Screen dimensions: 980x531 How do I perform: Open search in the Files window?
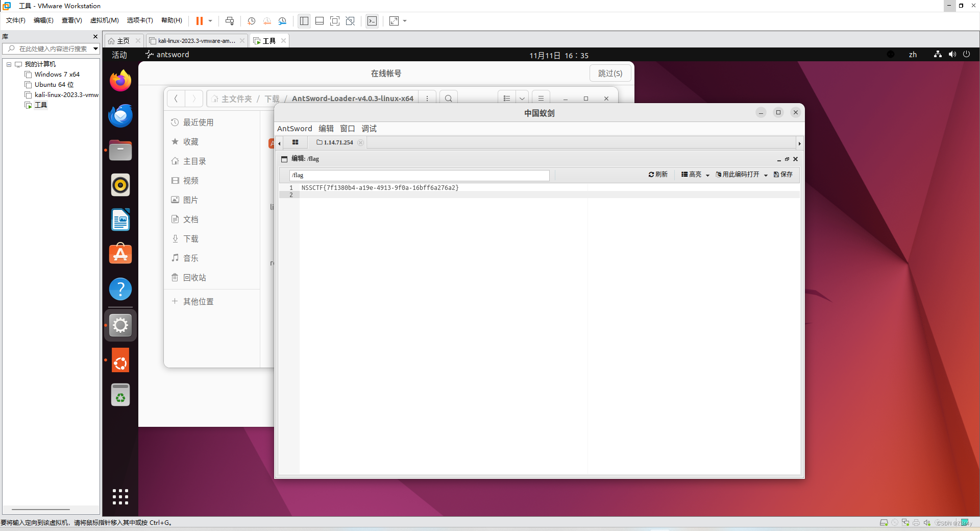pyautogui.click(x=448, y=98)
